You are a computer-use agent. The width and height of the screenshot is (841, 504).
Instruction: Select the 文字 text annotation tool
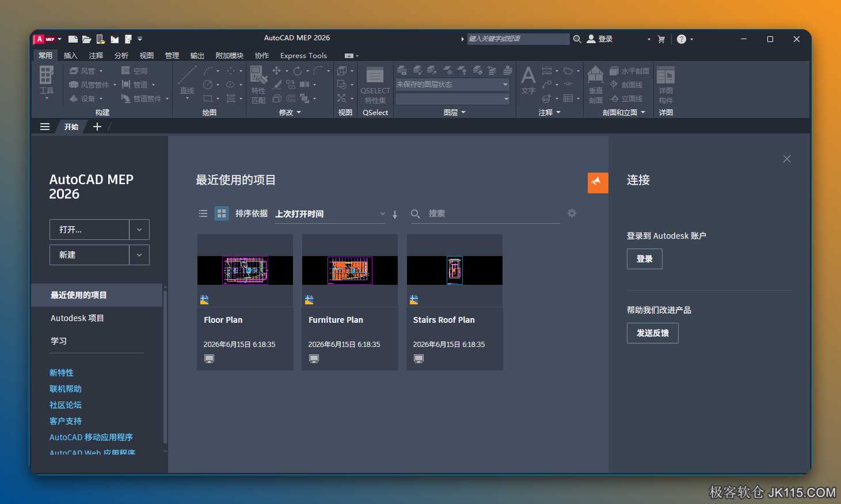(528, 81)
